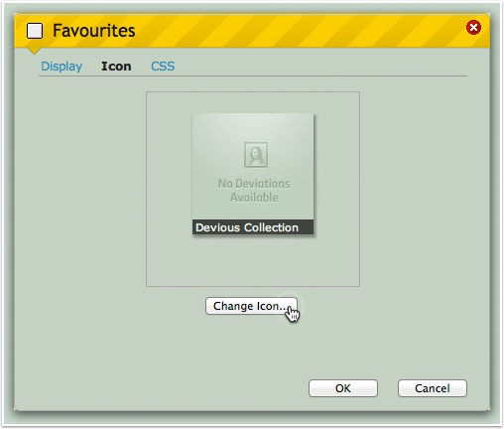
Task: Open the CSS tab
Action: point(163,67)
